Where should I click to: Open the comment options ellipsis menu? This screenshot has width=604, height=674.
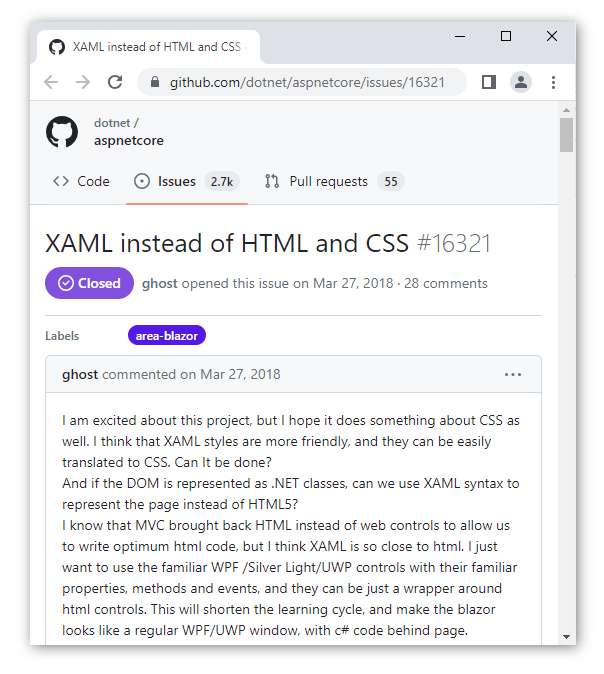tap(513, 374)
